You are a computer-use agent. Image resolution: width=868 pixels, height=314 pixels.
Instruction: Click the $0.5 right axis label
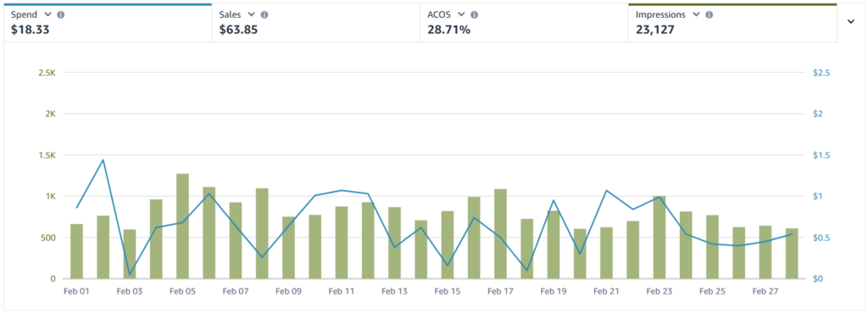click(821, 238)
